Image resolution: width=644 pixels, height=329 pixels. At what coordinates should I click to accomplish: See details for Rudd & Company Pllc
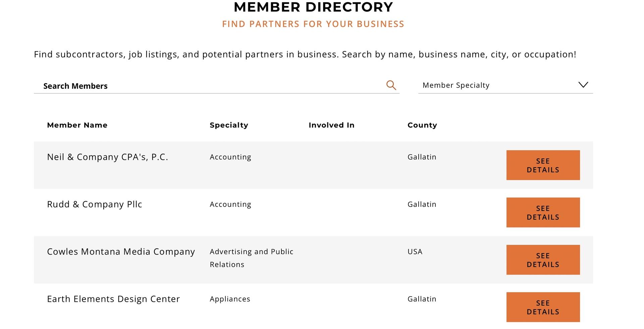point(543,213)
